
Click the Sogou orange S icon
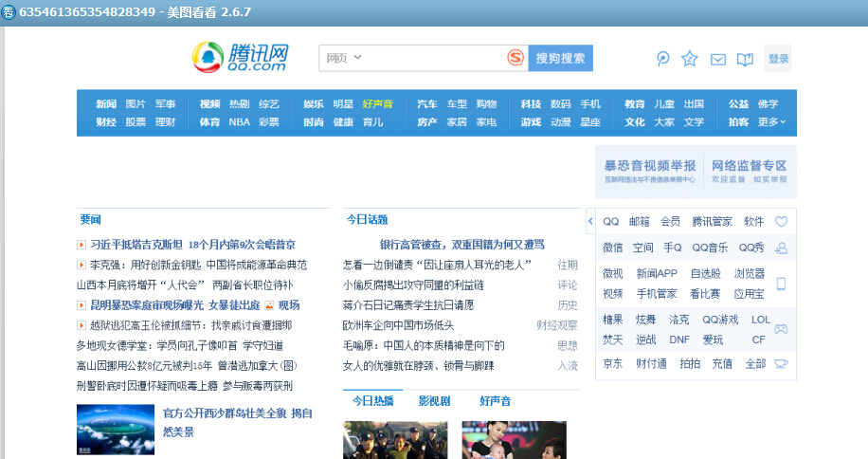(515, 58)
